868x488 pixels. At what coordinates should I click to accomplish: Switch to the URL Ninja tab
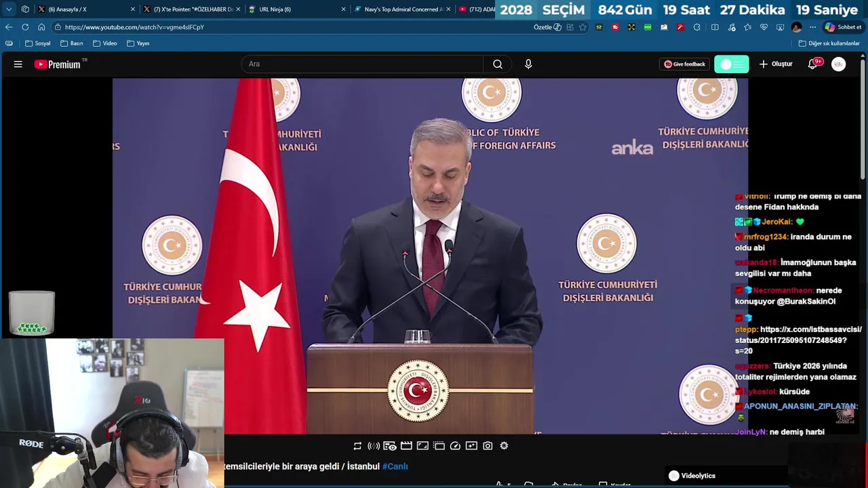pyautogui.click(x=296, y=9)
